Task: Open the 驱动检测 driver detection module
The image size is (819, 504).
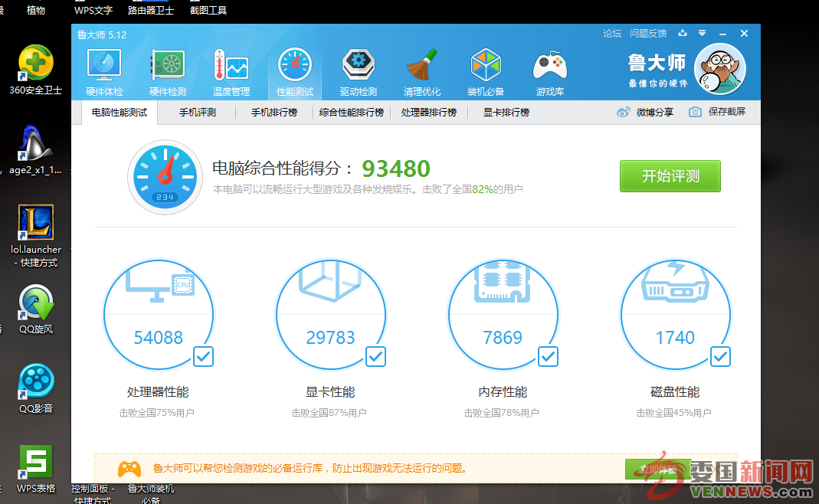Action: pos(359,73)
